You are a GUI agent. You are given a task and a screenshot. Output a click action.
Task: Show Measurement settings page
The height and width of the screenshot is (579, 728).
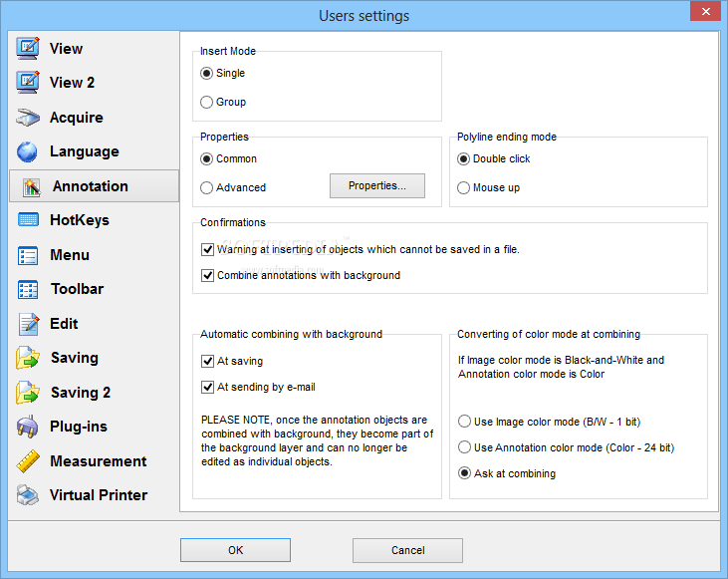[x=98, y=461]
